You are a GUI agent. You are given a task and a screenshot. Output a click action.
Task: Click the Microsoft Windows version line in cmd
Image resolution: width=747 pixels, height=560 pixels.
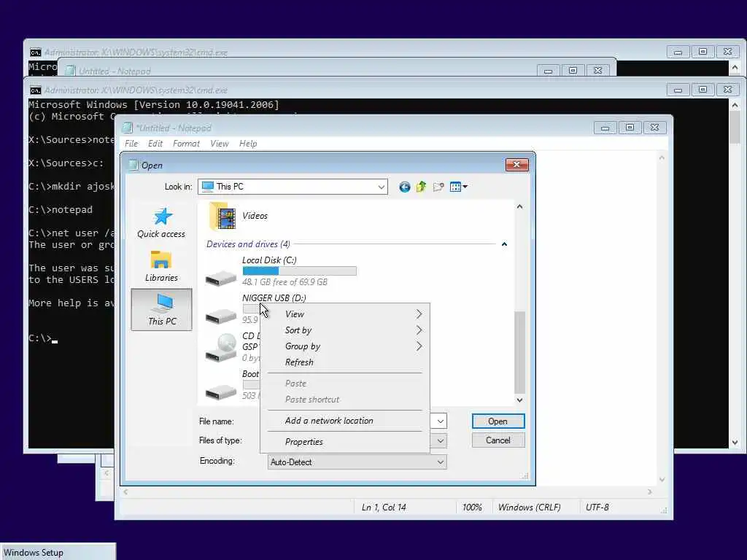click(x=154, y=105)
